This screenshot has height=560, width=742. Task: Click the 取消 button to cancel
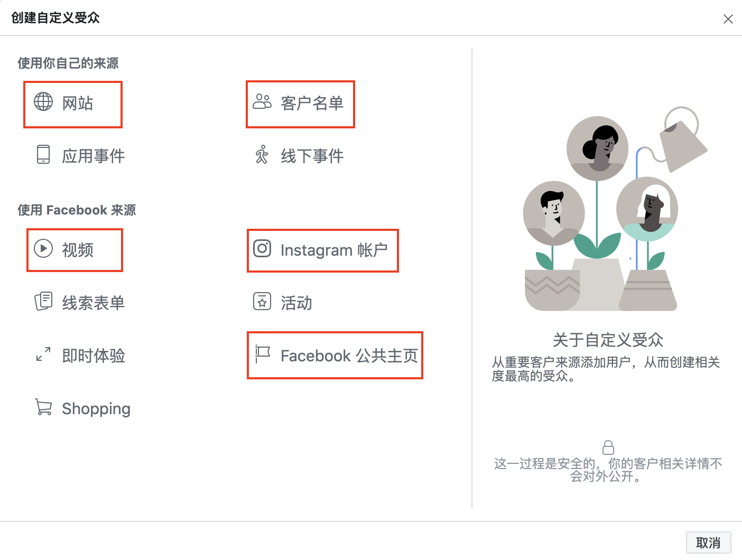pyautogui.click(x=708, y=542)
